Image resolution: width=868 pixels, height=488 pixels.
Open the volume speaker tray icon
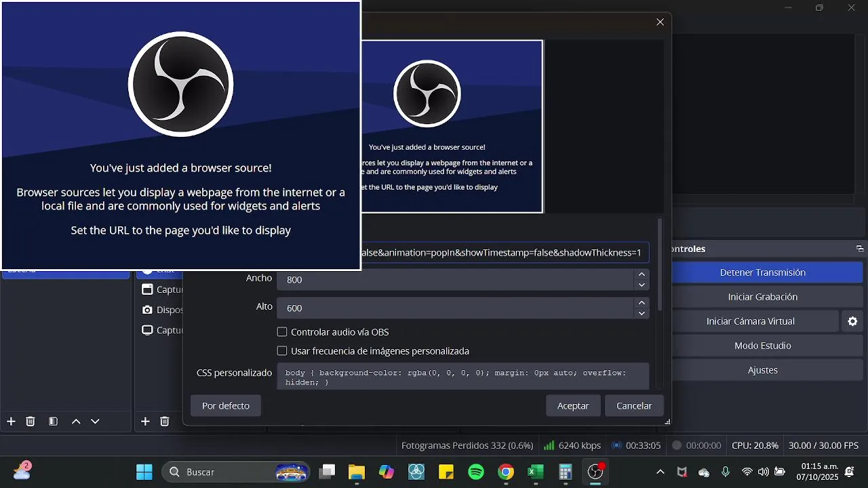(764, 472)
